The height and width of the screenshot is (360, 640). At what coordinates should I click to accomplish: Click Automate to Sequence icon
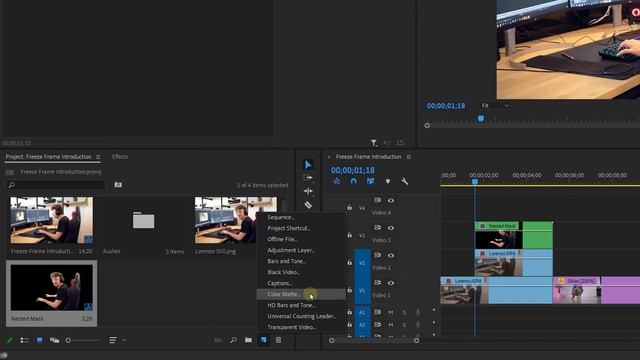(218, 340)
